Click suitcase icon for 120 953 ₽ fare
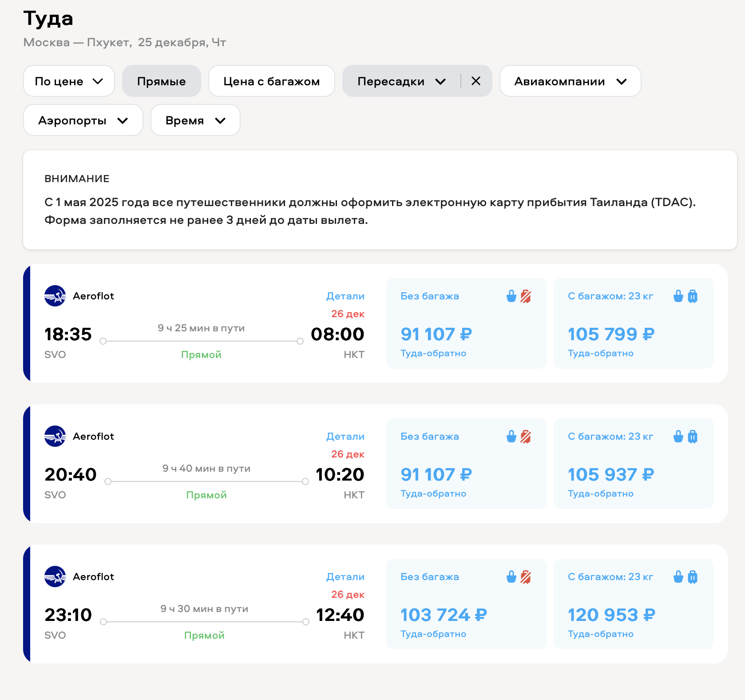745x700 pixels. (x=693, y=577)
